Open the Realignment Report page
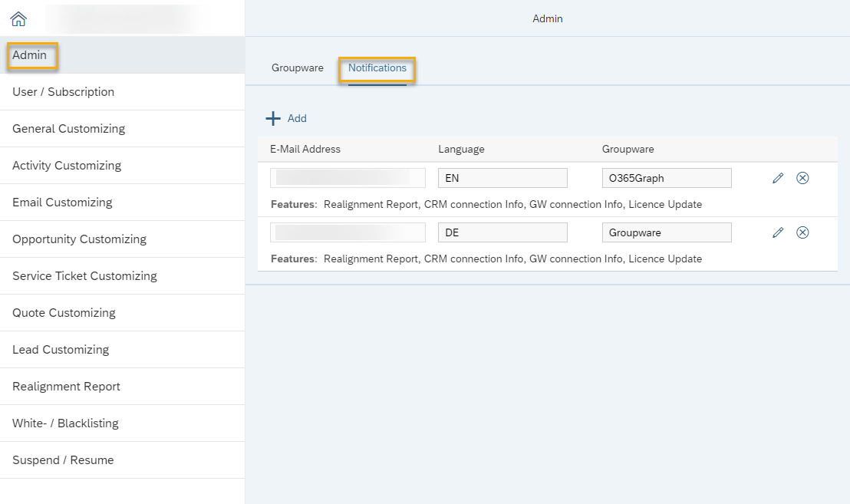Image resolution: width=850 pixels, height=504 pixels. (x=66, y=387)
